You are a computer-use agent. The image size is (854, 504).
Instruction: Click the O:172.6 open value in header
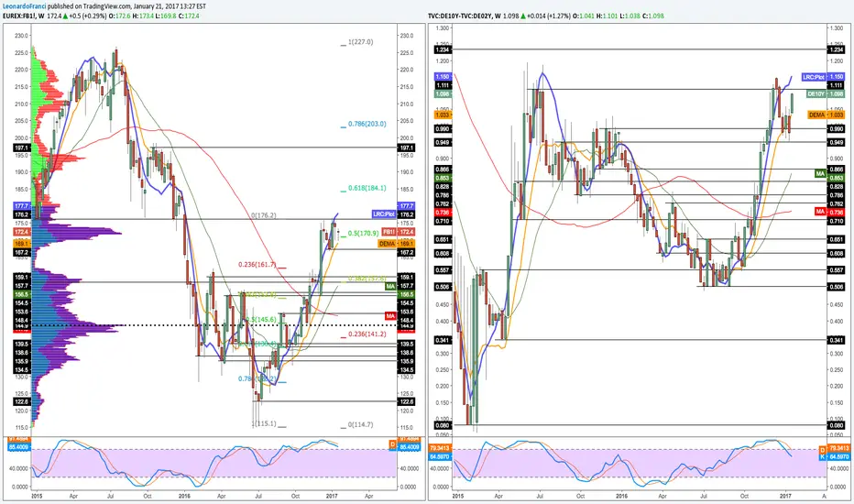[119, 16]
